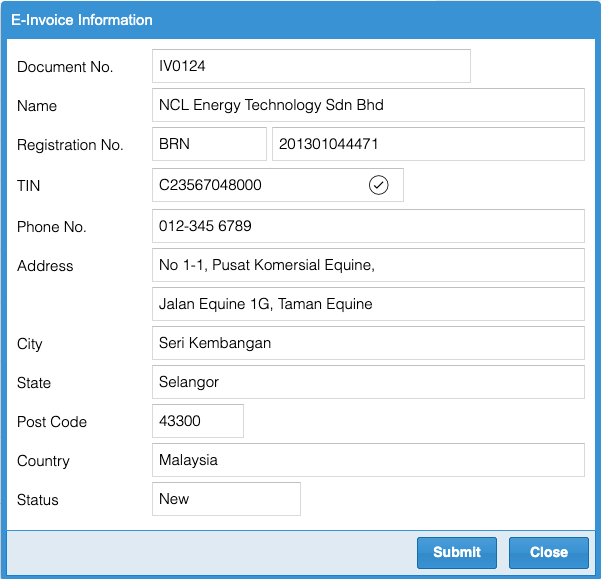The width and height of the screenshot is (601, 579).
Task: Edit first address line Pusat Komersial Equine
Action: tap(368, 265)
